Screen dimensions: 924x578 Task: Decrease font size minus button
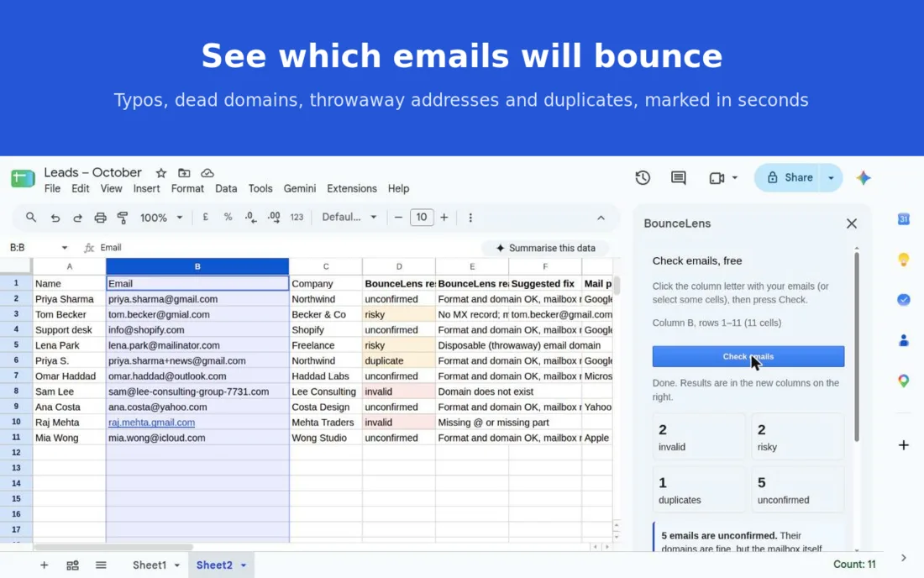click(398, 218)
